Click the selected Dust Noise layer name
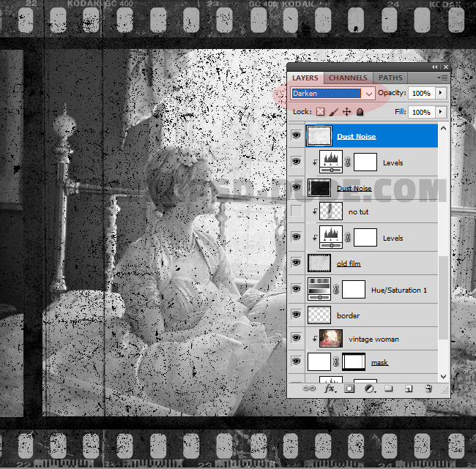This screenshot has height=469, width=476. coord(357,137)
